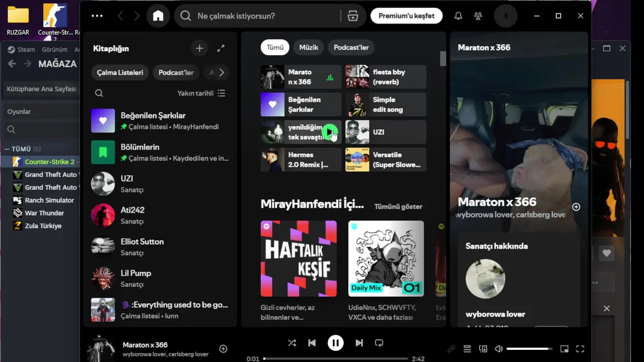Image resolution: width=644 pixels, height=362 pixels.
Task: Toggle repeat mode
Action: [379, 343]
